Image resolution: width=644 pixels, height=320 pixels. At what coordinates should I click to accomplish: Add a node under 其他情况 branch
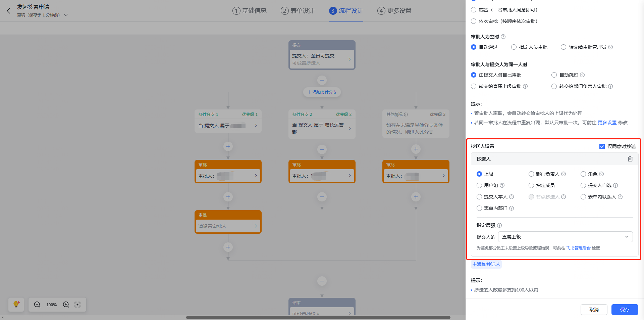416,149
